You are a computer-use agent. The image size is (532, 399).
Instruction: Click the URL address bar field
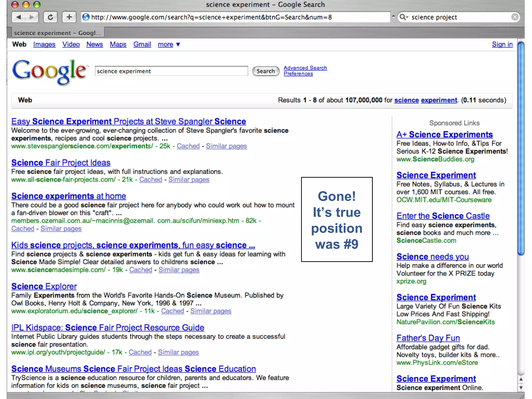coord(234,17)
